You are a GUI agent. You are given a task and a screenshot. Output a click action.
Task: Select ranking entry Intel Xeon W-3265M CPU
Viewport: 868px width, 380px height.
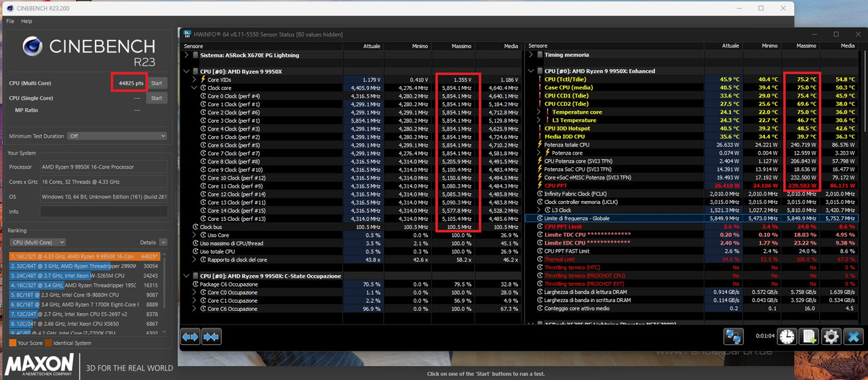point(85,276)
